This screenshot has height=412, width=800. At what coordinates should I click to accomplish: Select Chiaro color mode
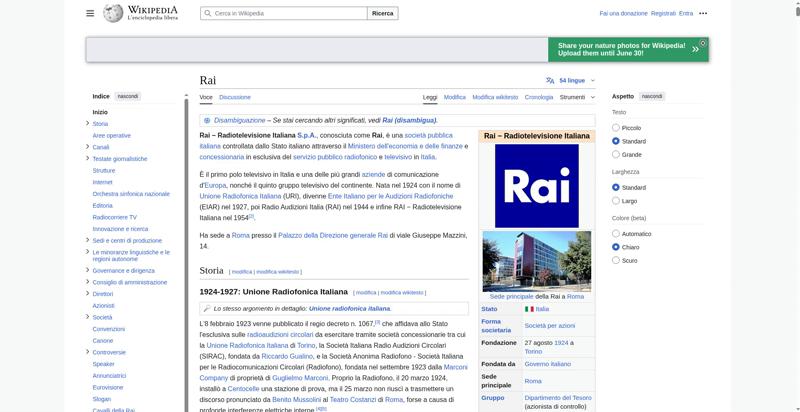pos(616,247)
